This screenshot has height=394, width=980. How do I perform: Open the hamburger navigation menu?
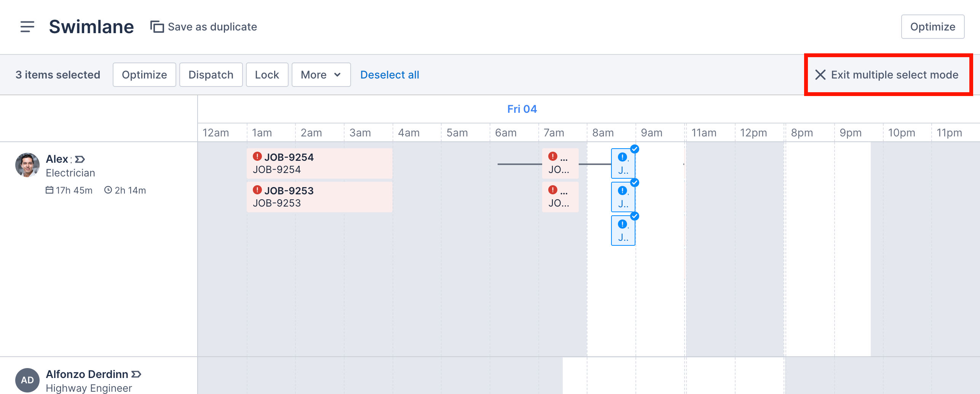point(27,27)
